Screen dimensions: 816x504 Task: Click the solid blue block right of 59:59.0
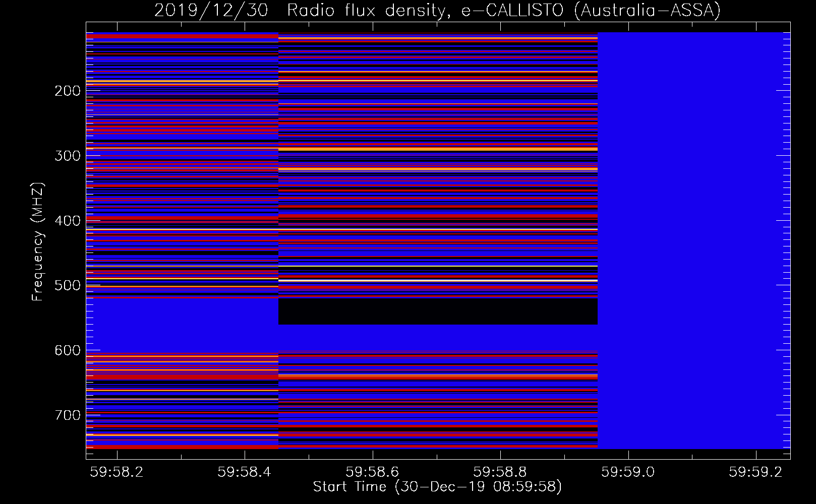(x=694, y=240)
